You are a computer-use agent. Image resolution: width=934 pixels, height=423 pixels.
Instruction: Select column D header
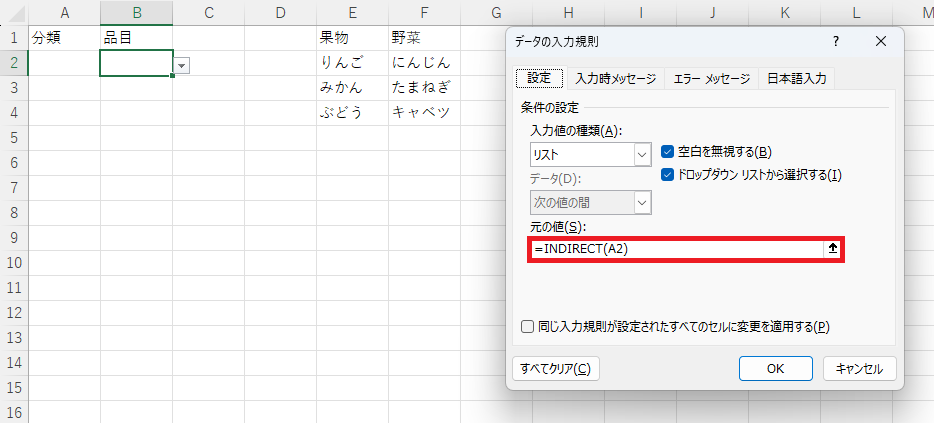coord(281,13)
